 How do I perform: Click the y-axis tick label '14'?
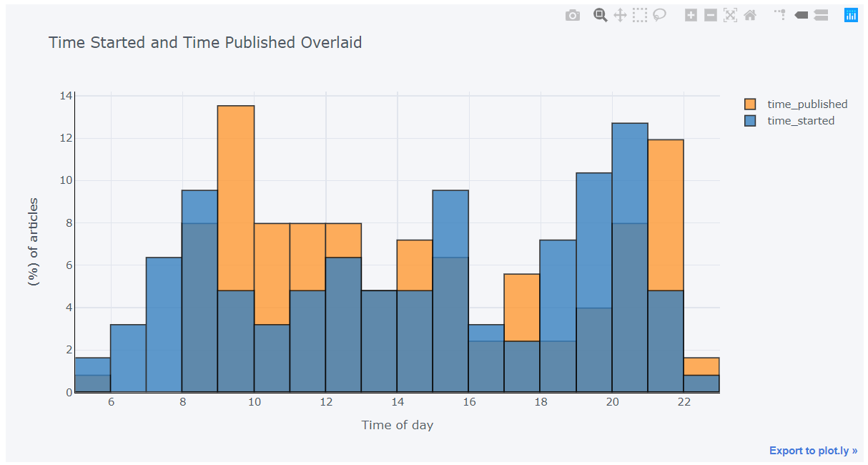pos(66,96)
